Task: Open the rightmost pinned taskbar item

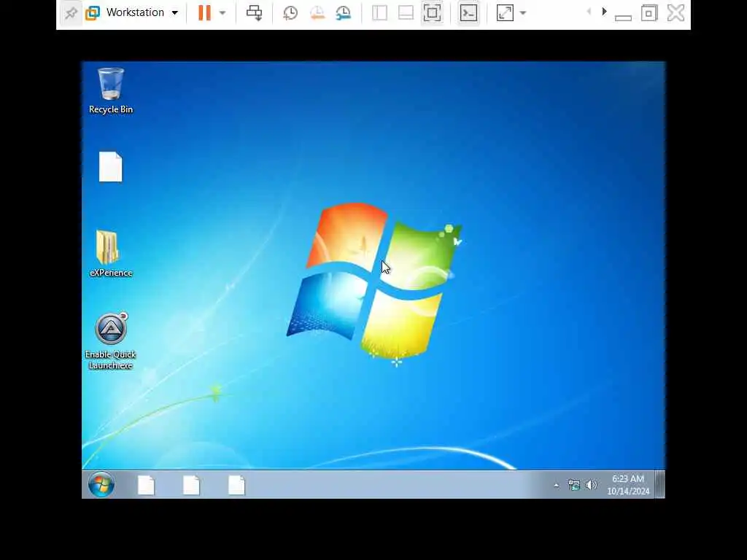Action: [x=236, y=485]
